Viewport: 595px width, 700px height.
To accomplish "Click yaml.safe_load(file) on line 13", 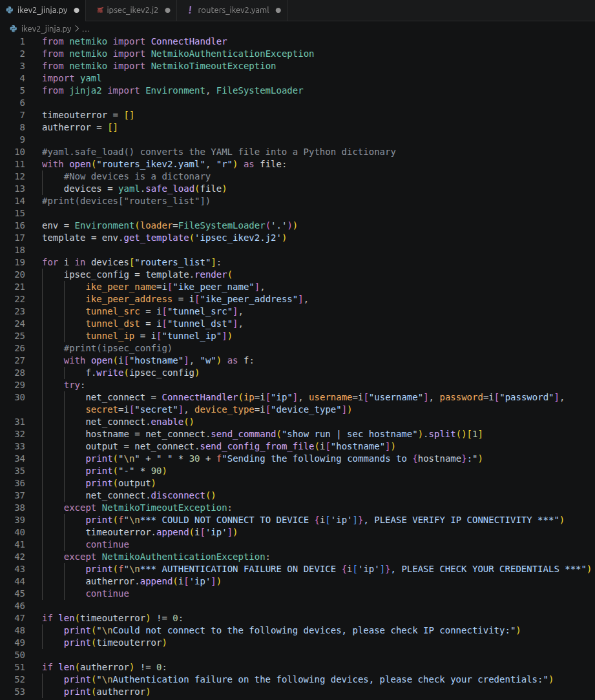I will tap(172, 189).
